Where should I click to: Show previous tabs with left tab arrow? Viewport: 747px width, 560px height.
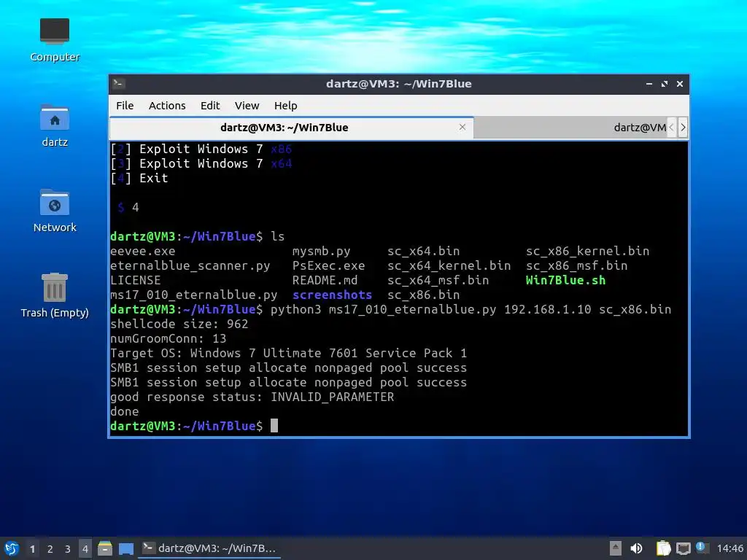[671, 128]
